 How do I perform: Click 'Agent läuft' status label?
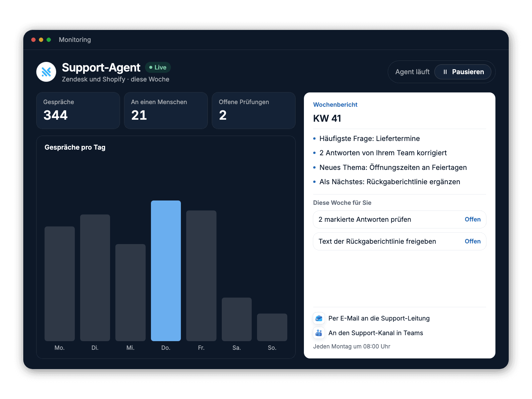(x=412, y=72)
